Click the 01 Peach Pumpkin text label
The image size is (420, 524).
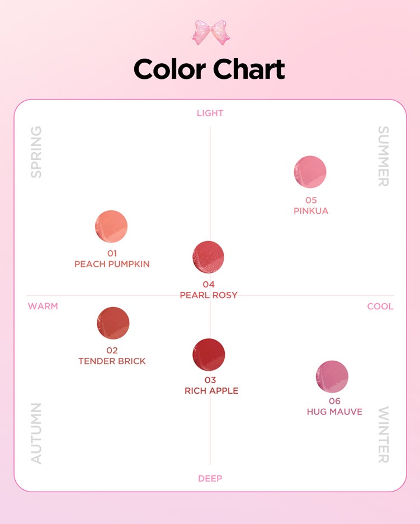point(112,259)
